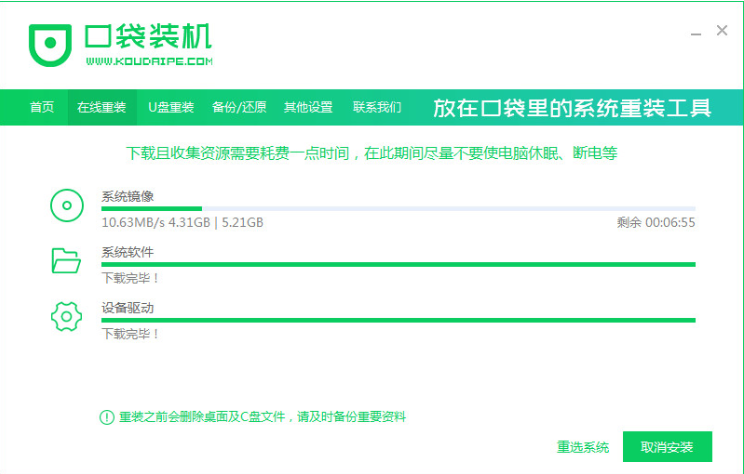Click the 系统软件 label
The image size is (744, 474).
[x=128, y=252]
